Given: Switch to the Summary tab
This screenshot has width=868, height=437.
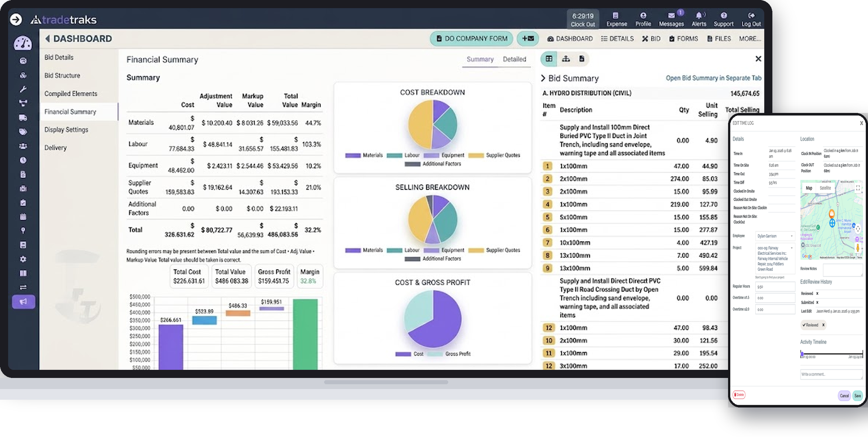Looking at the screenshot, I should pyautogui.click(x=480, y=59).
